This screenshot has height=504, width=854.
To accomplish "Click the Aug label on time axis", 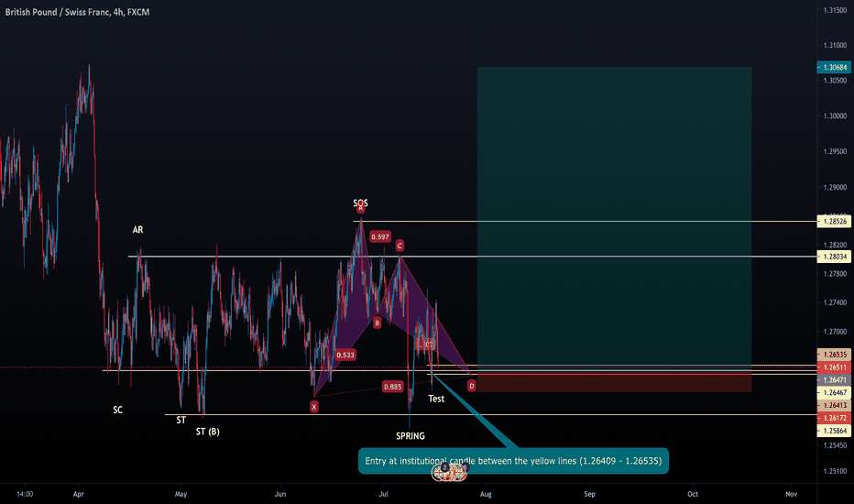I will pos(486,494).
